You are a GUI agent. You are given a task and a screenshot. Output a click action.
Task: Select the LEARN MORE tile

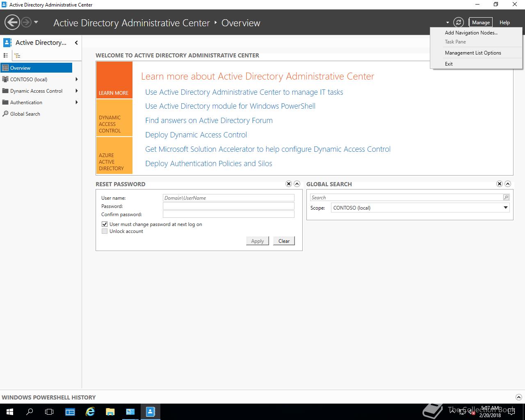[114, 80]
